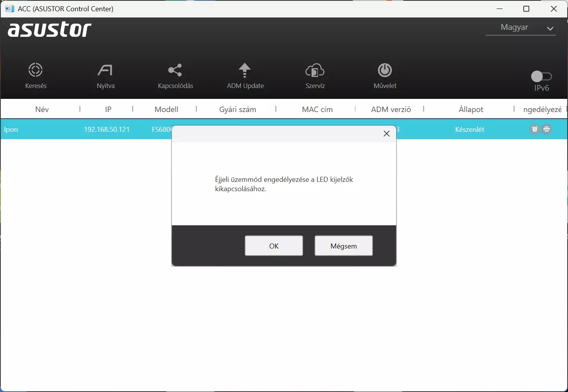
Task: Maximize the ACC window
Action: tap(526, 9)
